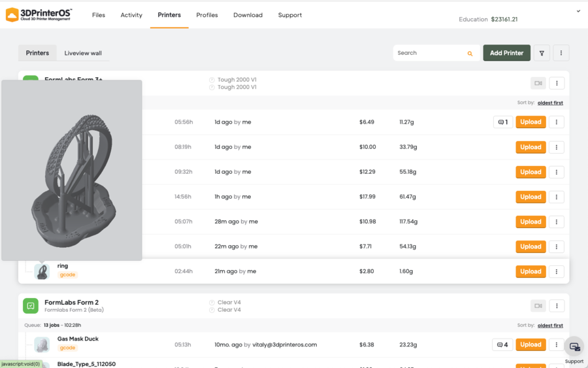Click the Add Printer button
Image resolution: width=588 pixels, height=368 pixels.
(506, 53)
